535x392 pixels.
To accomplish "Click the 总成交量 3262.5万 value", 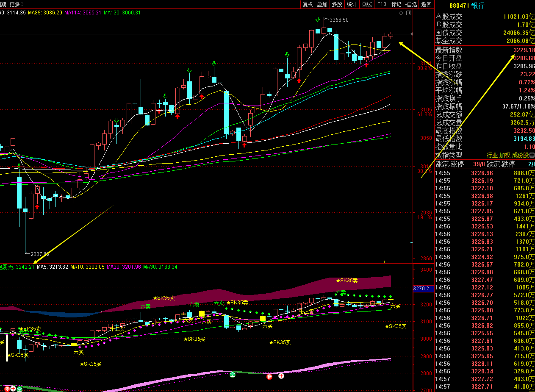I will tap(523, 123).
